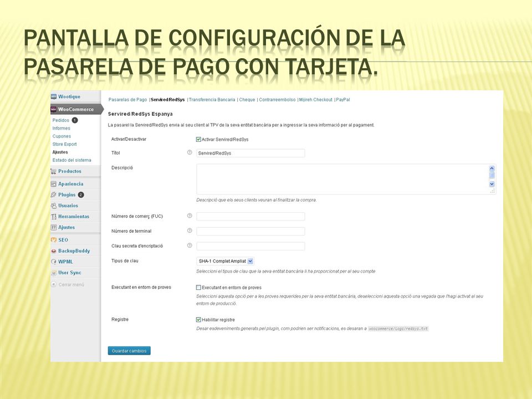Click the BackupBuddy icon
This screenshot has height=399, width=532.
54,251
